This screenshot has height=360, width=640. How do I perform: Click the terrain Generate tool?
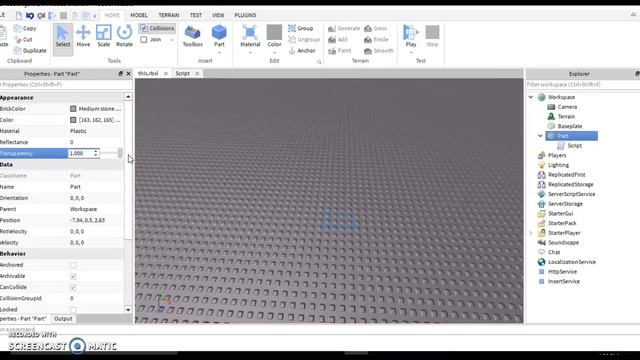[x=344, y=28]
